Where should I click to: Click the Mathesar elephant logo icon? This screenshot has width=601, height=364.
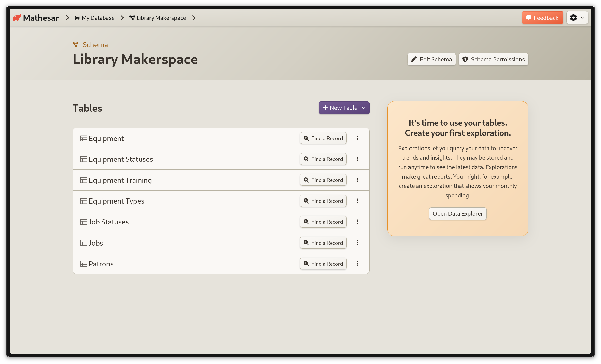click(x=17, y=18)
